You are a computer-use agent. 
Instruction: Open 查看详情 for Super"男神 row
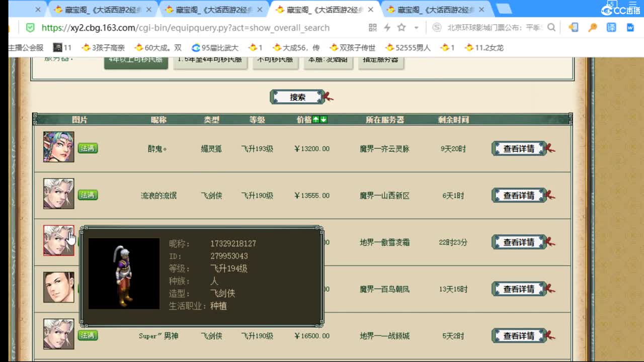519,336
